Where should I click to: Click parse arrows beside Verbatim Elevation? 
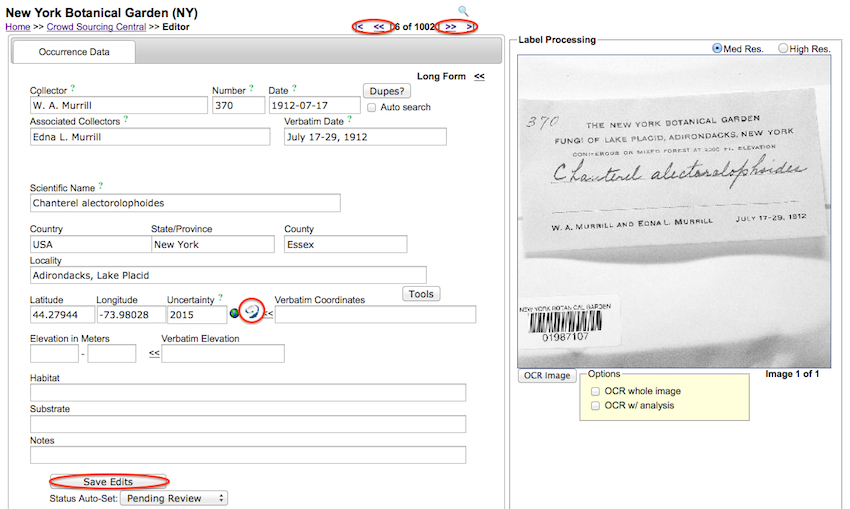pos(154,353)
